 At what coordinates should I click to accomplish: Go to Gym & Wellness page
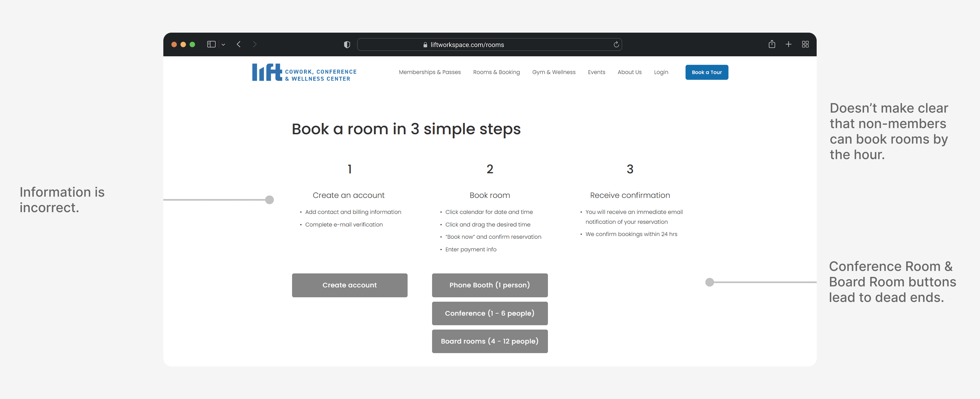pyautogui.click(x=553, y=72)
